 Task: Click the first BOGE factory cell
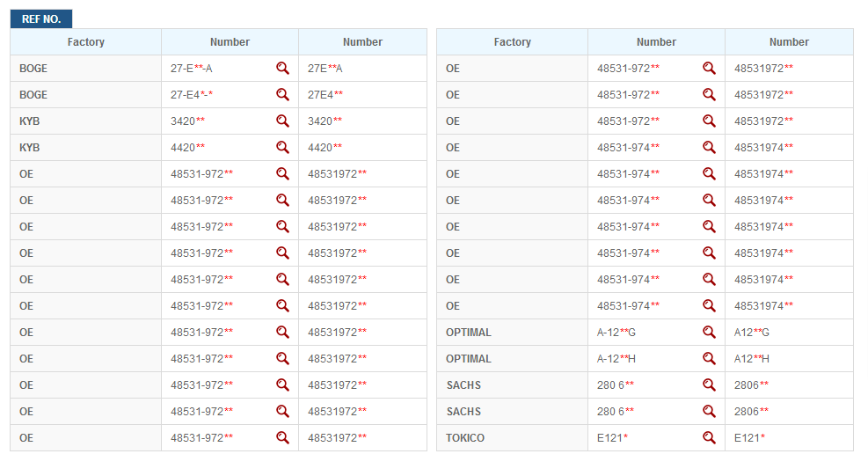(33, 68)
